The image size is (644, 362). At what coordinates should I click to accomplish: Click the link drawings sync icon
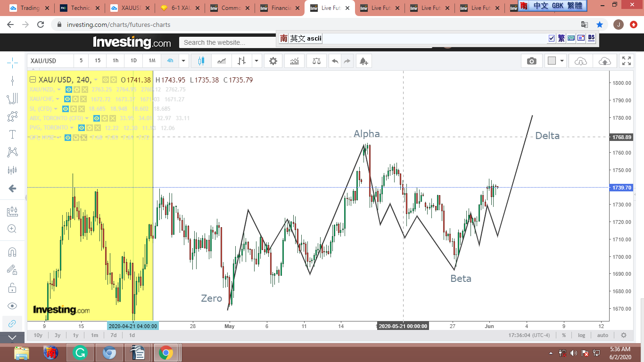click(x=12, y=324)
